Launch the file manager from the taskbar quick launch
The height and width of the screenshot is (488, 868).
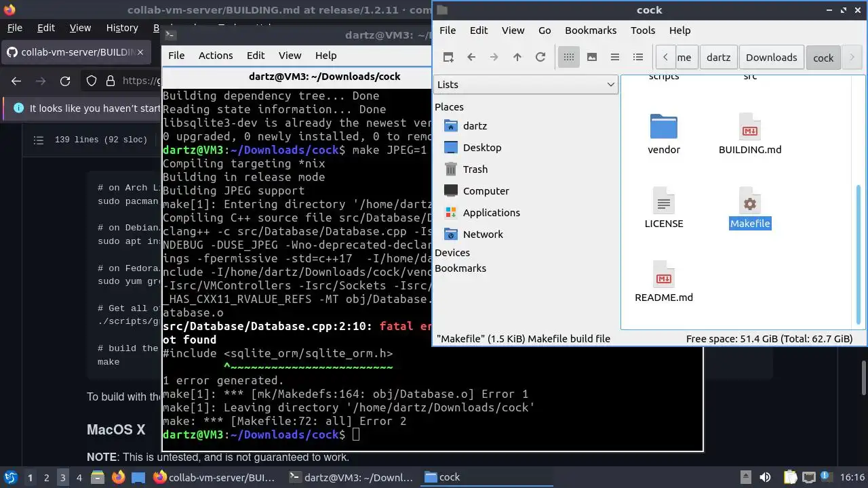(97, 477)
